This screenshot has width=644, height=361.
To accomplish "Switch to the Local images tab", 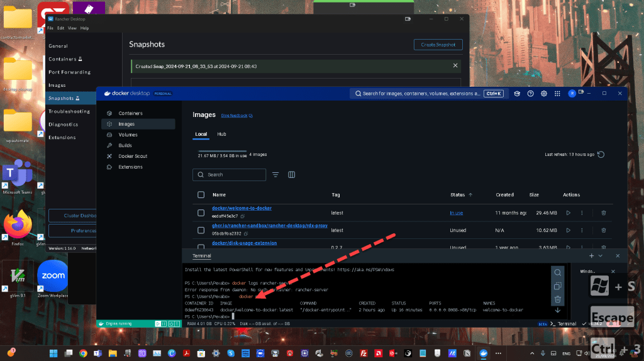I will 201,135.
